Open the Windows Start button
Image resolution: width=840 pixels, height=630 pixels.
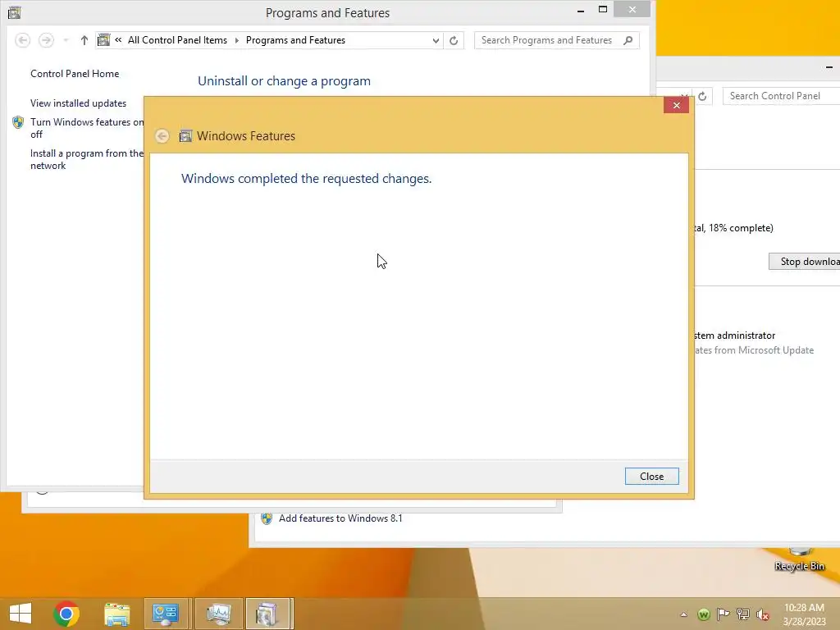21,614
